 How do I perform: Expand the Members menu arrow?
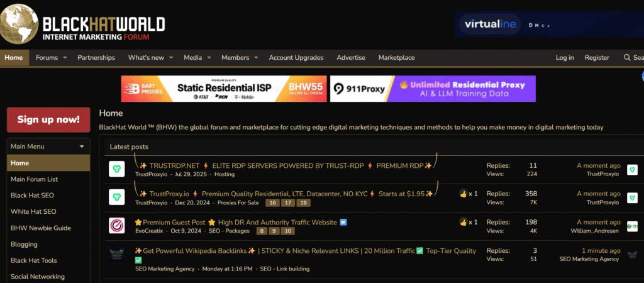coord(256,58)
